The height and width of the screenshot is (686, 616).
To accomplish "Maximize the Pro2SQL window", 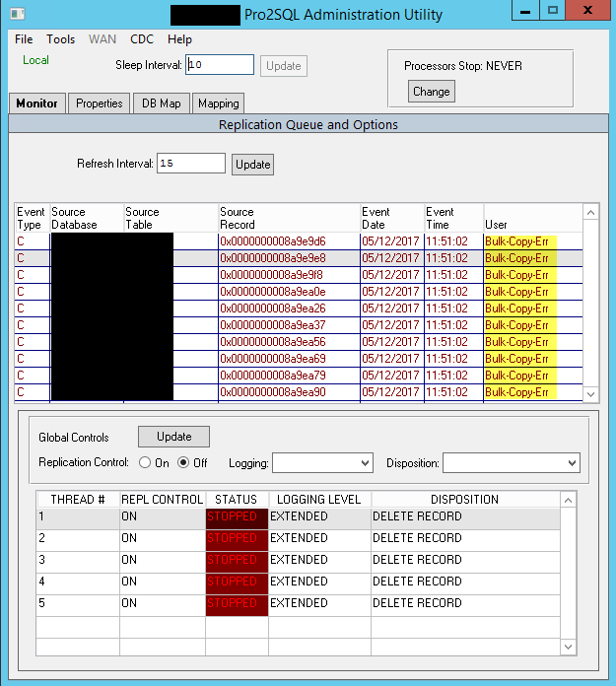I will tap(553, 11).
